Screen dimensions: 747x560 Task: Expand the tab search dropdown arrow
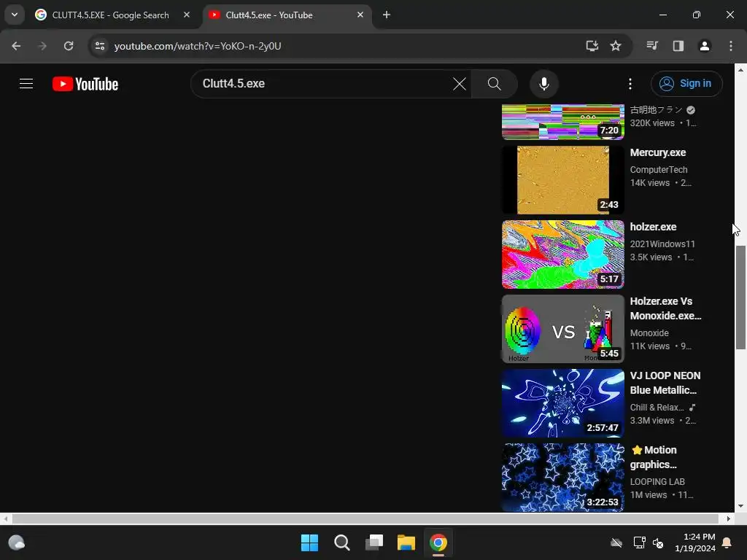pos(15,15)
